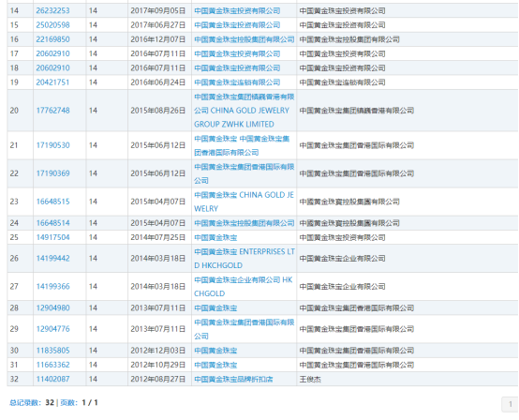Select date 2014年07月25日
The height and width of the screenshot is (420, 519).
pyautogui.click(x=158, y=237)
